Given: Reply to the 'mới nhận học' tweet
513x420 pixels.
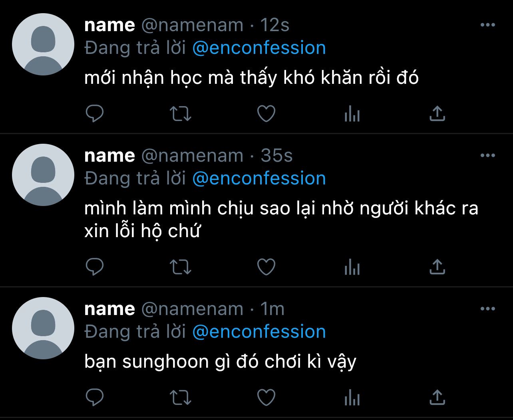Looking at the screenshot, I should coord(95,114).
